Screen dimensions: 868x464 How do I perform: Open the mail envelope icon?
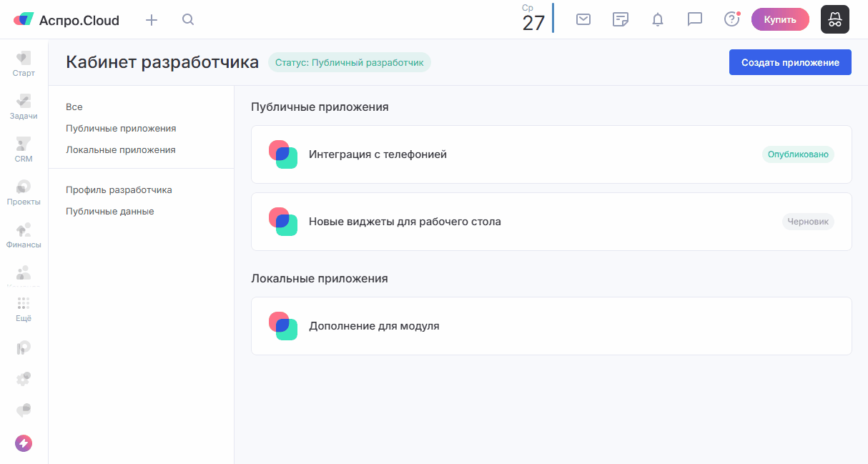pyautogui.click(x=583, y=19)
